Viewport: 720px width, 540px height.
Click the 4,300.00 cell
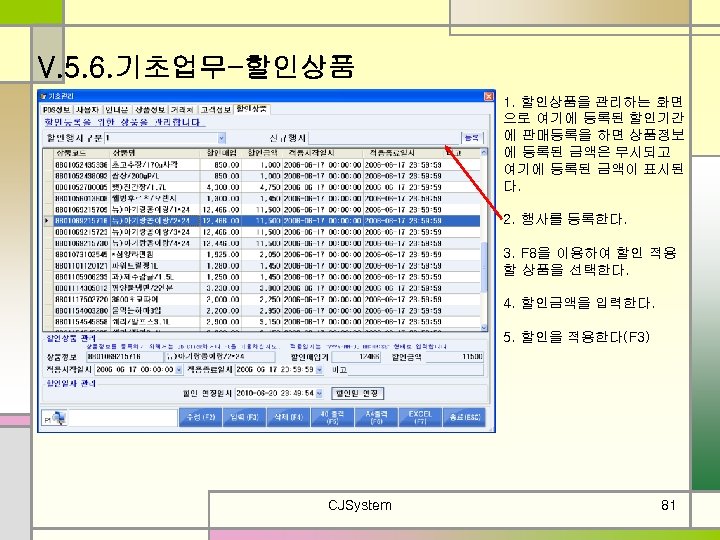coord(221,187)
